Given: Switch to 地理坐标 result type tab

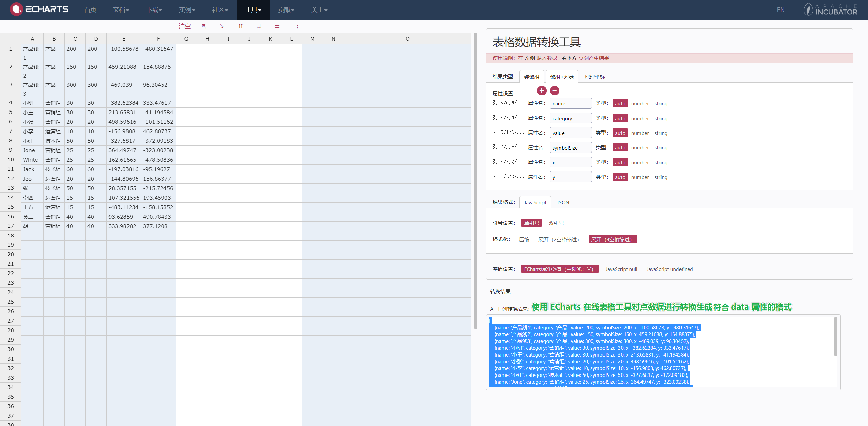Looking at the screenshot, I should tap(595, 77).
